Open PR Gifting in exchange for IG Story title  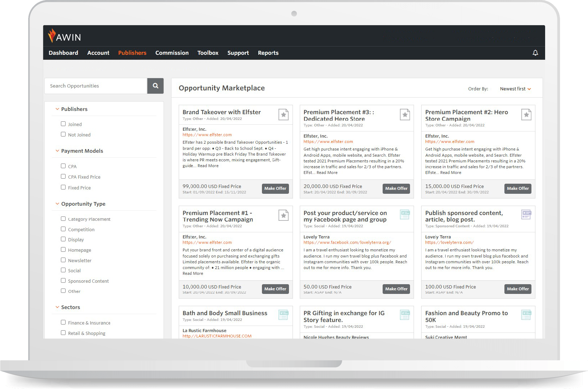pyautogui.click(x=344, y=317)
